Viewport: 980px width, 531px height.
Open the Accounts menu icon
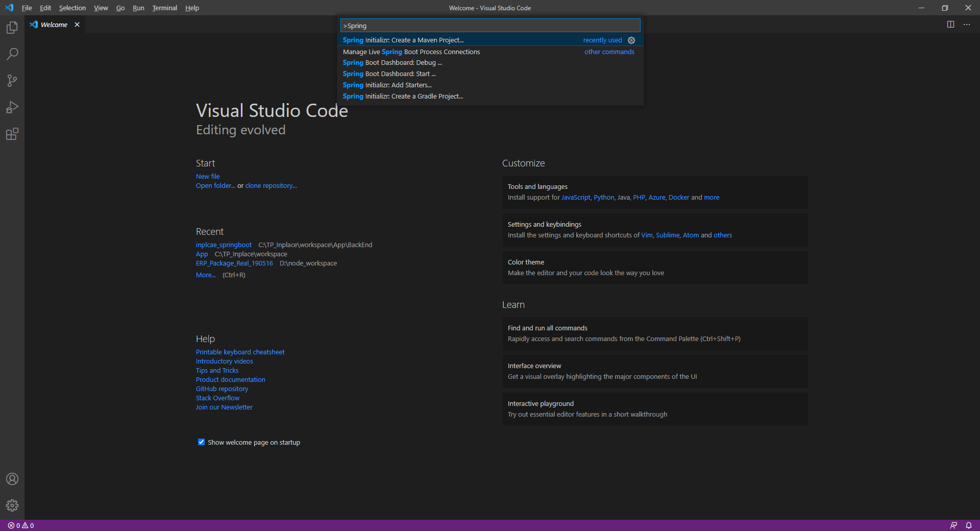[12, 479]
